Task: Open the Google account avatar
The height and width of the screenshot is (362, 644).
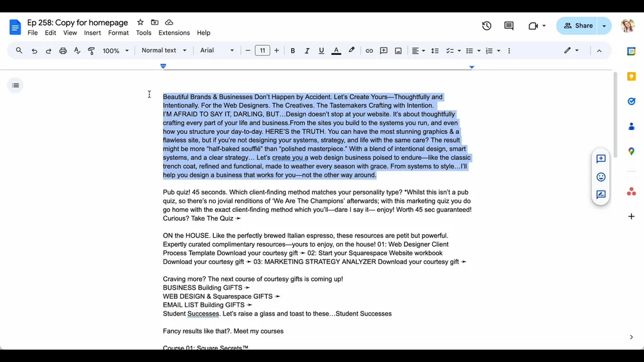Action: click(x=627, y=26)
